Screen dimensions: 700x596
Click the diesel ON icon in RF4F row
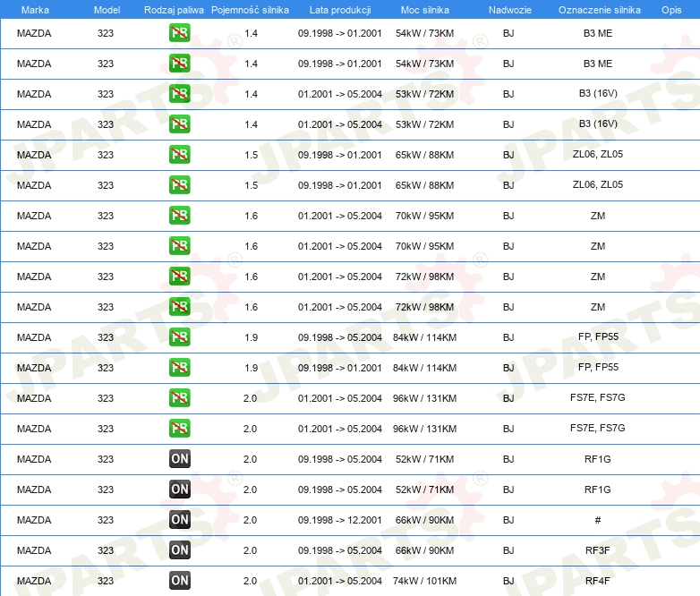pos(180,580)
